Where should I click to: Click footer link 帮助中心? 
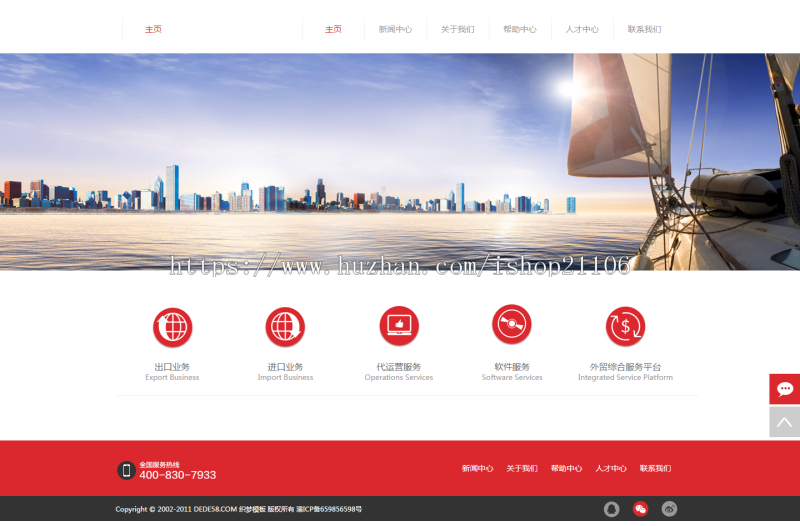(x=566, y=468)
